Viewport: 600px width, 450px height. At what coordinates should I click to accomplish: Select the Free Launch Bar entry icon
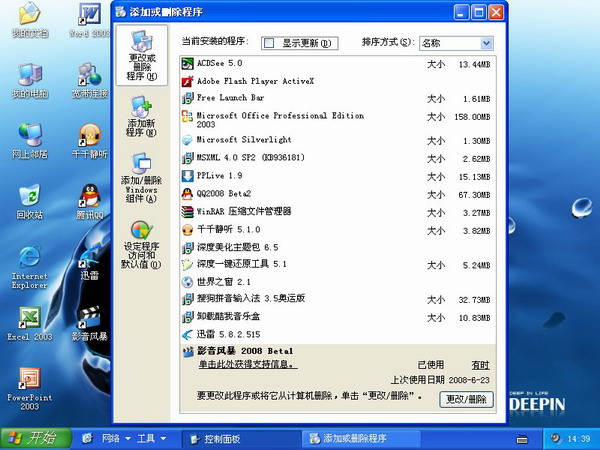(x=188, y=98)
